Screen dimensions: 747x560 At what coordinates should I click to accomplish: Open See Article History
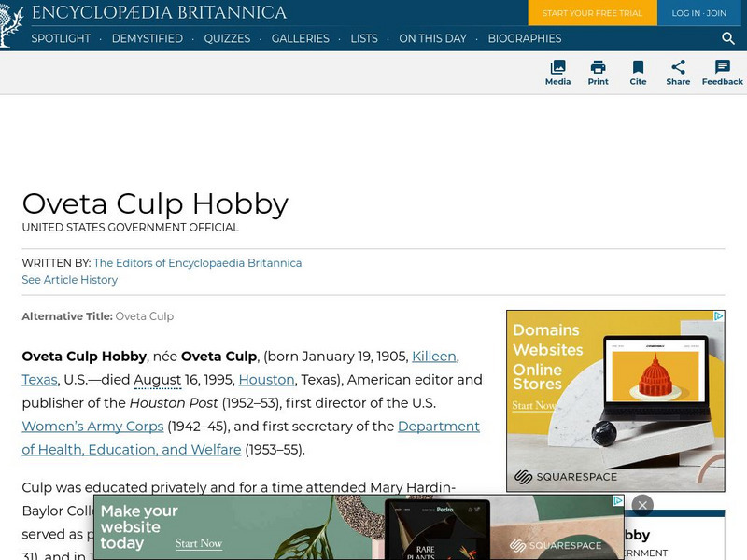click(69, 280)
